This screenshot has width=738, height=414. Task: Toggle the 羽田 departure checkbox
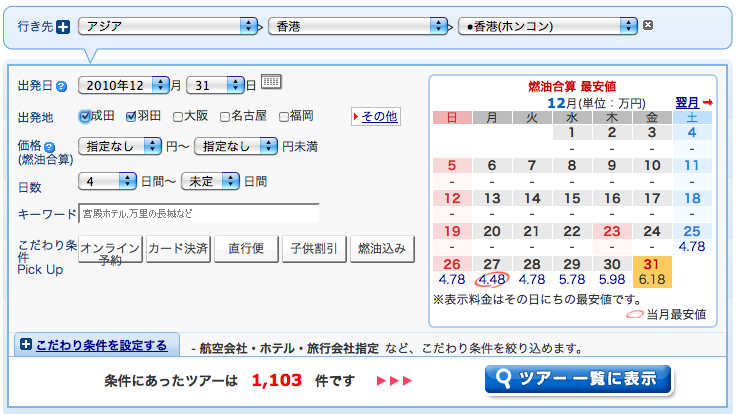[x=131, y=116]
